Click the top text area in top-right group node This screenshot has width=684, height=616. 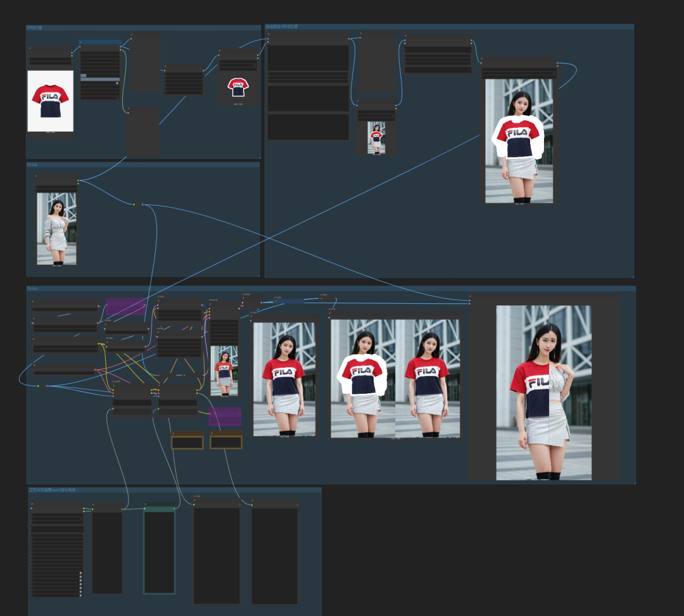coord(308,58)
